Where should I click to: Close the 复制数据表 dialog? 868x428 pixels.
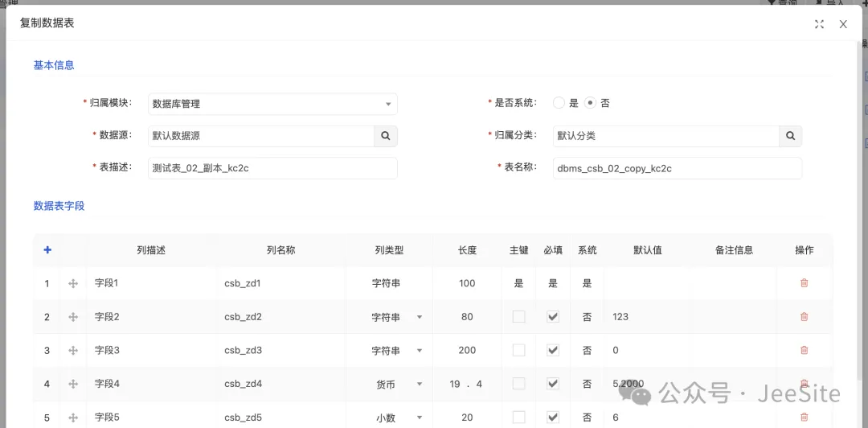point(843,24)
